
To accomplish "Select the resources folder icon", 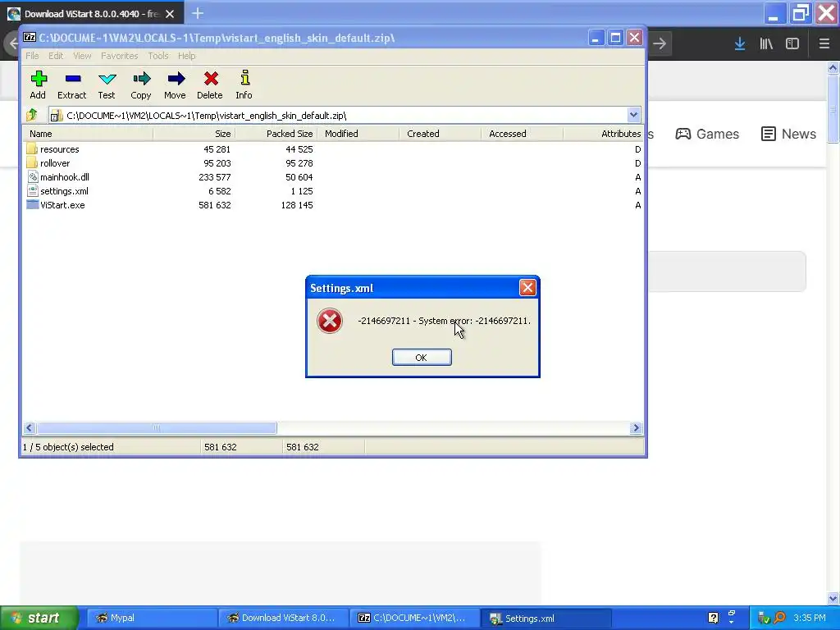I will click(32, 149).
